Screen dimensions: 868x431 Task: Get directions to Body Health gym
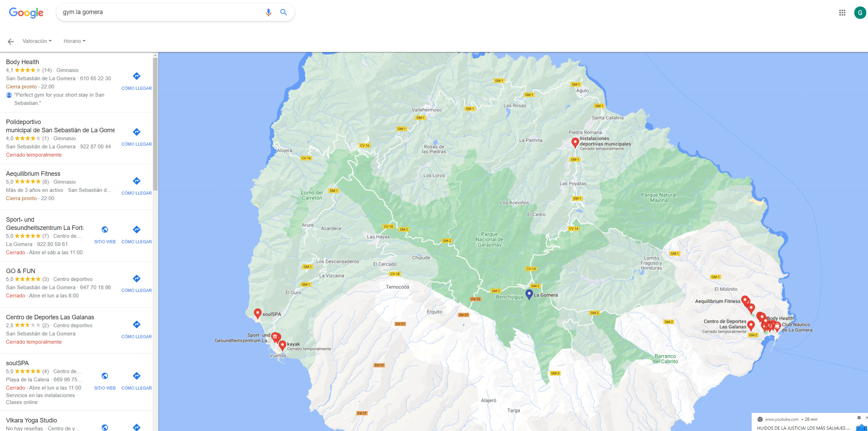pyautogui.click(x=136, y=81)
